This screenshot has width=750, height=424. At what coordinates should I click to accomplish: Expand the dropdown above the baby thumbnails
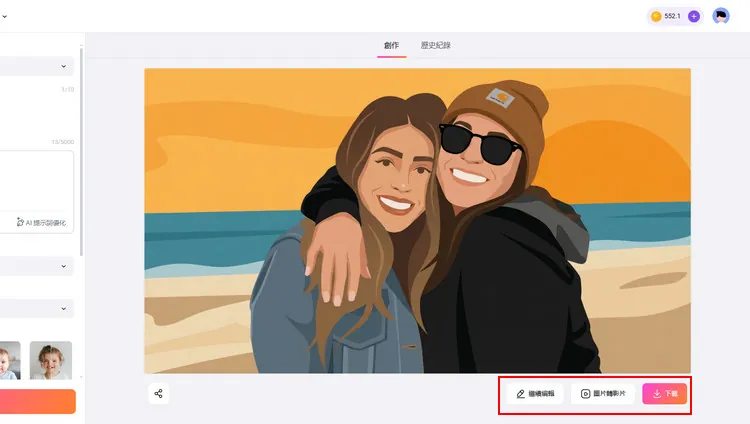pyautogui.click(x=64, y=309)
